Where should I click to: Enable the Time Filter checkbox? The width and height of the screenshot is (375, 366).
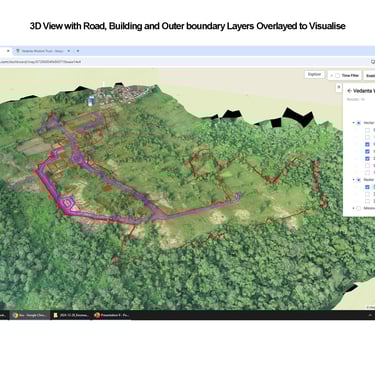coord(337,76)
